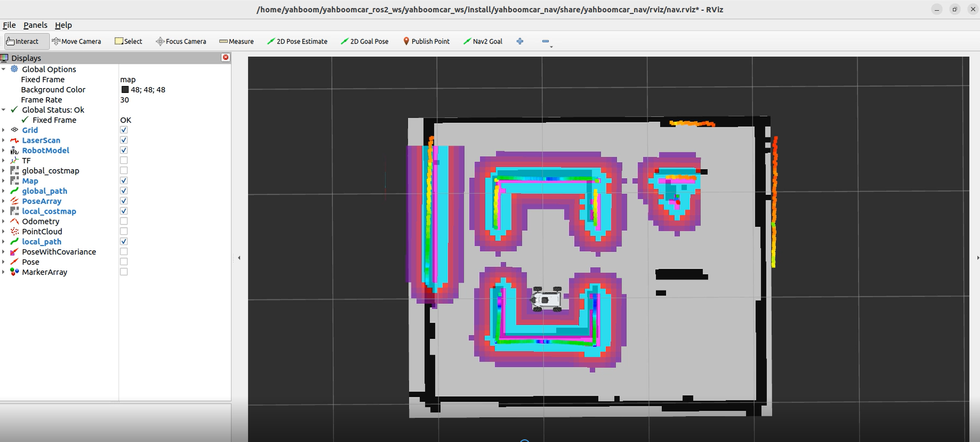The width and height of the screenshot is (980, 442).
Task: Collapse the Global Options section
Action: click(x=4, y=69)
